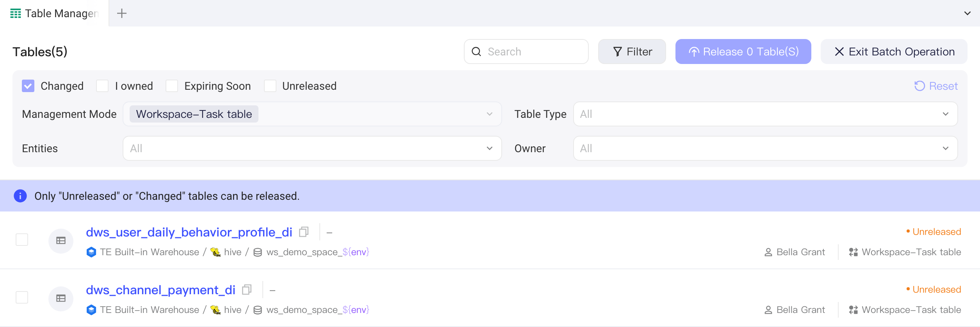Open dws_channel_payment_di table link

[160, 290]
